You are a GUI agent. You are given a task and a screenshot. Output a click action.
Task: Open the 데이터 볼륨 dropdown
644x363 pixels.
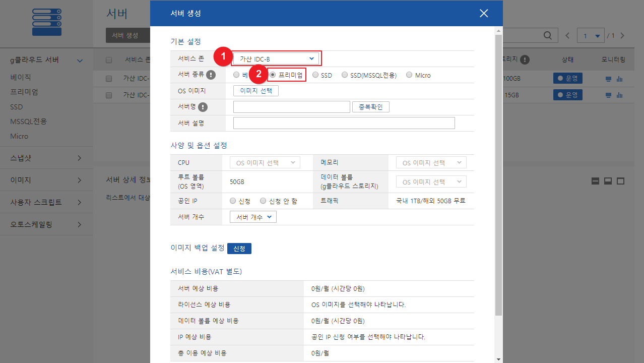tap(431, 181)
